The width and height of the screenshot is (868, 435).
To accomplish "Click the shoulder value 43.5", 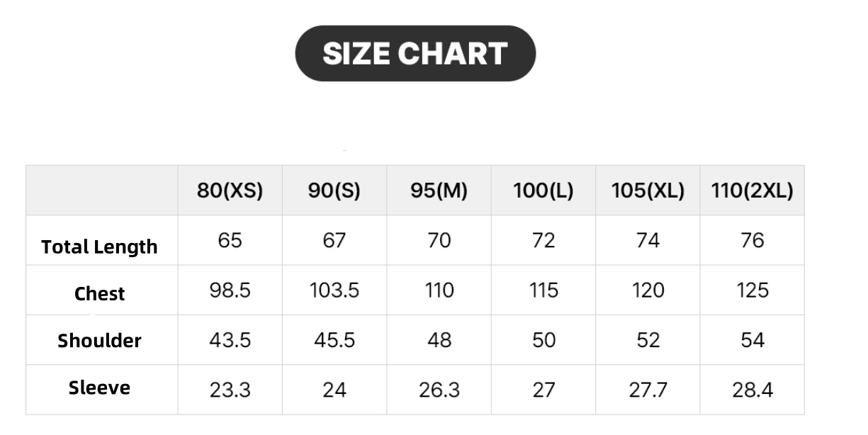I will click(x=230, y=340).
